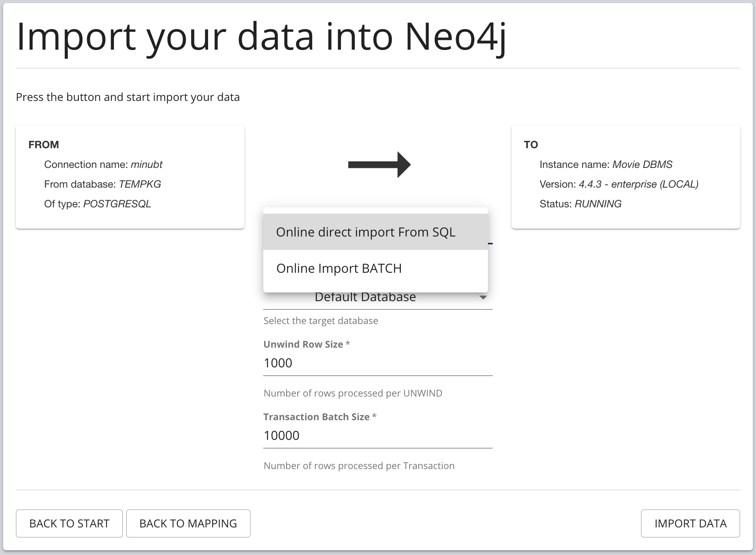Click the Transaction Batch Size field
This screenshot has height=555, width=756.
coord(378,435)
